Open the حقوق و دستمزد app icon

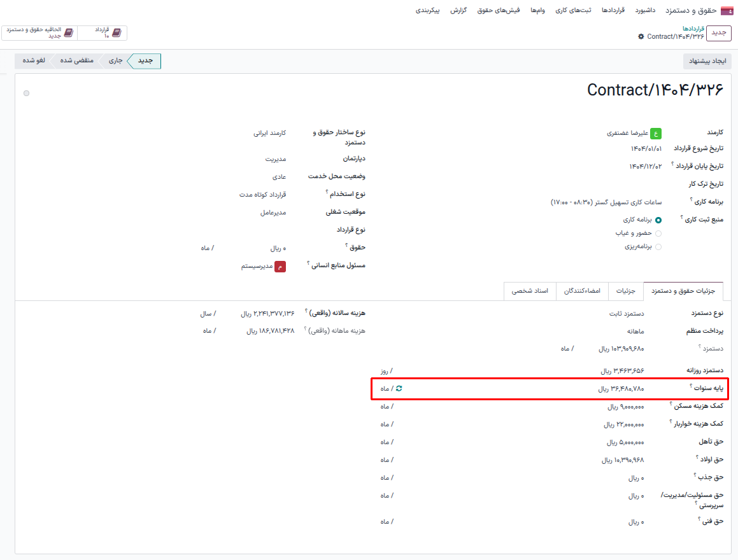tap(727, 10)
